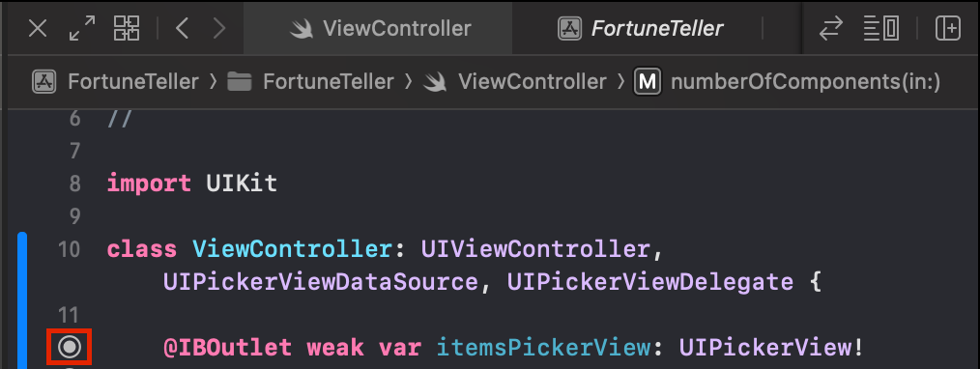Open the editor options lines icon

pyautogui.click(x=881, y=29)
